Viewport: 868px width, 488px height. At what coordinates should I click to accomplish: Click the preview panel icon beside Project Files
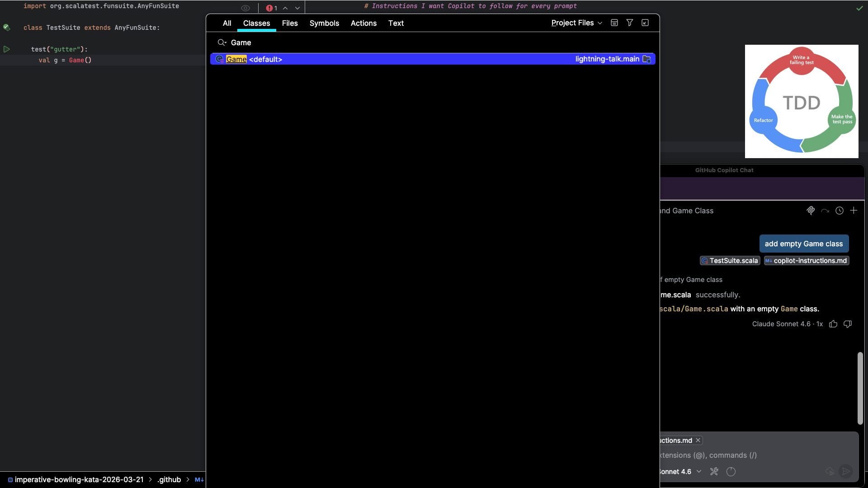tap(614, 23)
